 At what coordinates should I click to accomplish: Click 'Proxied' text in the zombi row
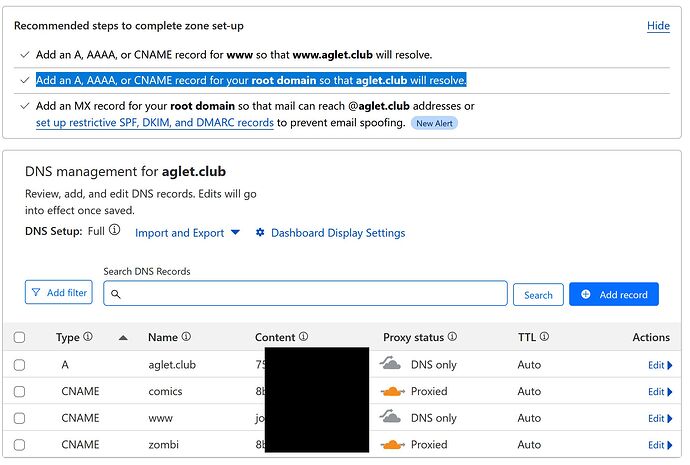pyautogui.click(x=429, y=444)
